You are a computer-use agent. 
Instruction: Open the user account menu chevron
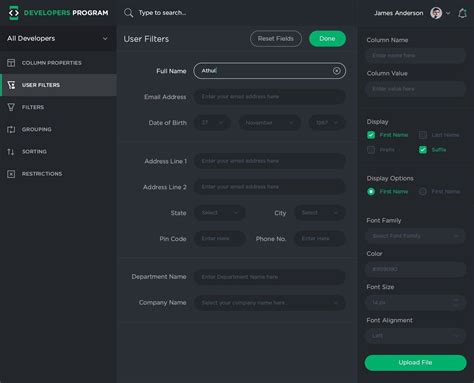(448, 13)
